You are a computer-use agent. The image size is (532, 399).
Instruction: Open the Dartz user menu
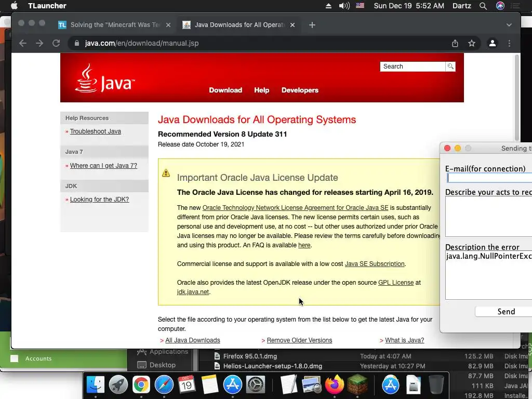462,6
